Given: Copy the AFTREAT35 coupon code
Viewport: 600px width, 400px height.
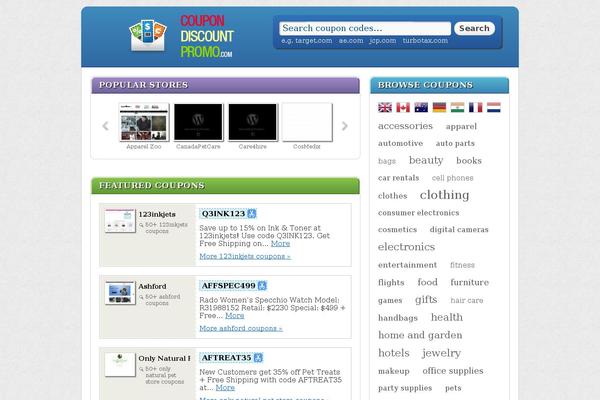Looking at the screenshot, I should [x=227, y=358].
